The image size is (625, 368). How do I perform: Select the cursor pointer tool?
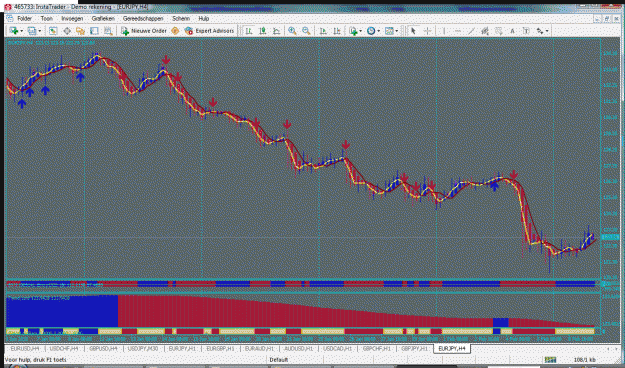click(x=413, y=31)
